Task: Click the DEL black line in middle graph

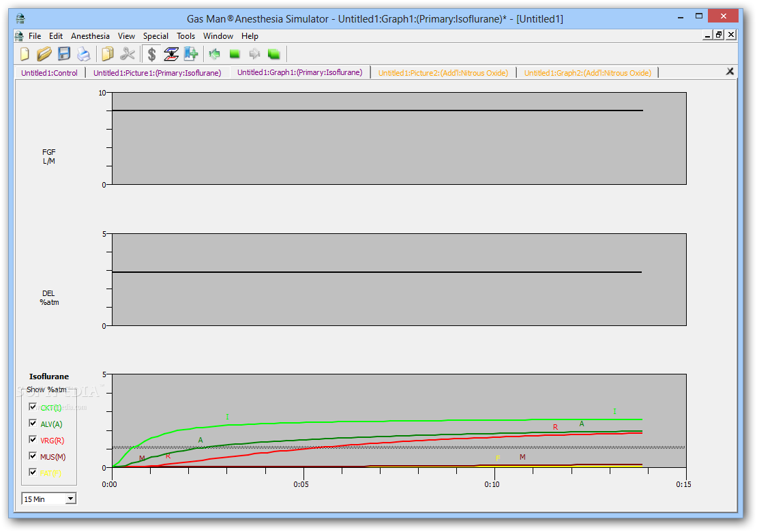Action: (x=377, y=272)
